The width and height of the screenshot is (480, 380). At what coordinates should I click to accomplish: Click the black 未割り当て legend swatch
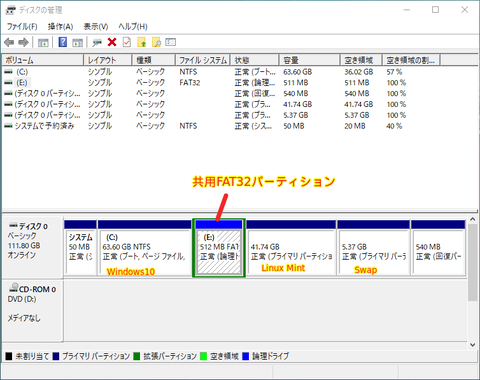[x=9, y=356]
